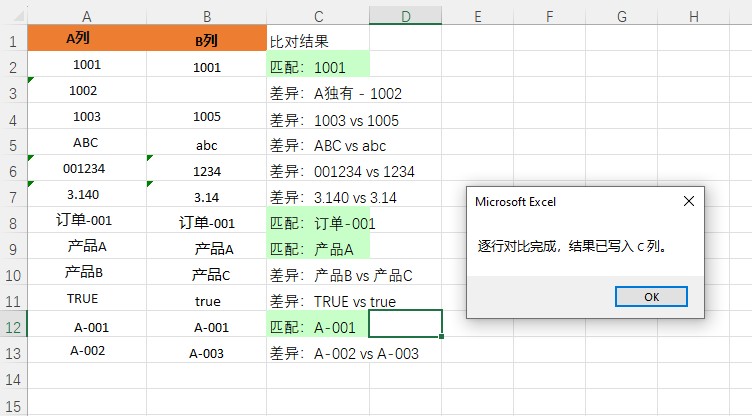Click result '差异: 001234 vs 1234'
This screenshot has height=416, width=752.
[x=342, y=171]
